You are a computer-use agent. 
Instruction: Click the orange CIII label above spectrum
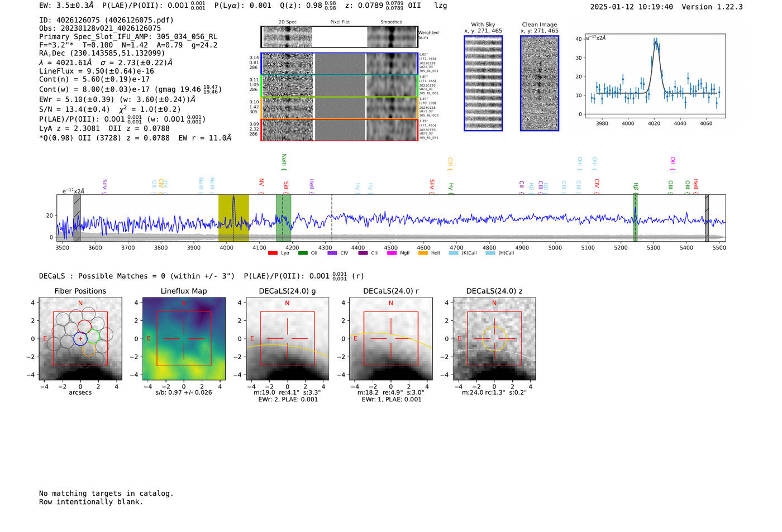click(450, 163)
